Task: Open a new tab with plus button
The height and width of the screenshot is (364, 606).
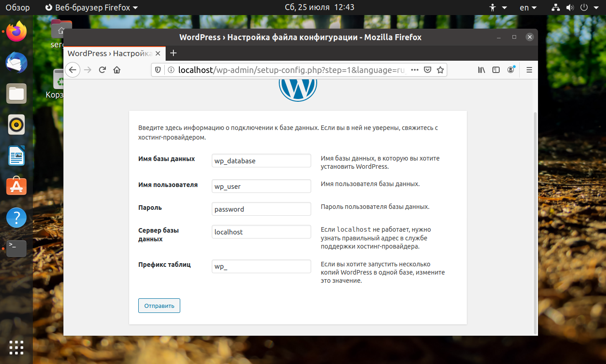Action: [173, 53]
